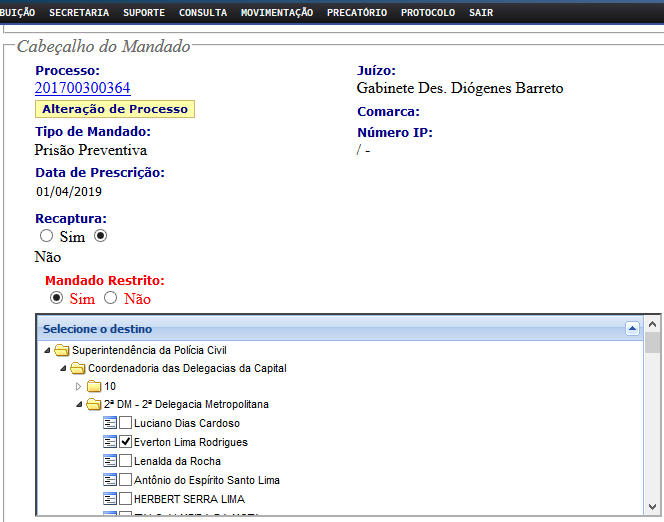This screenshot has height=522, width=664.
Task: Check the Antônio do Espírito Santo Lima box
Action: (126, 480)
